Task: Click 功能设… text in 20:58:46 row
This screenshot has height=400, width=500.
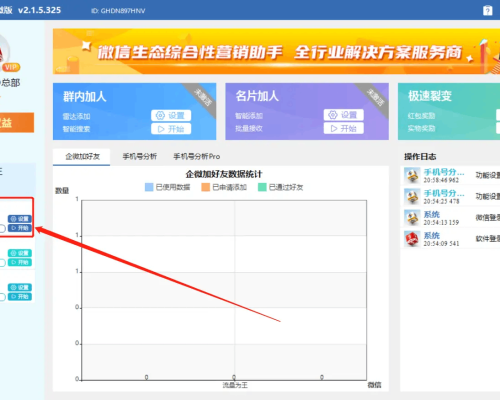Action: (488, 175)
